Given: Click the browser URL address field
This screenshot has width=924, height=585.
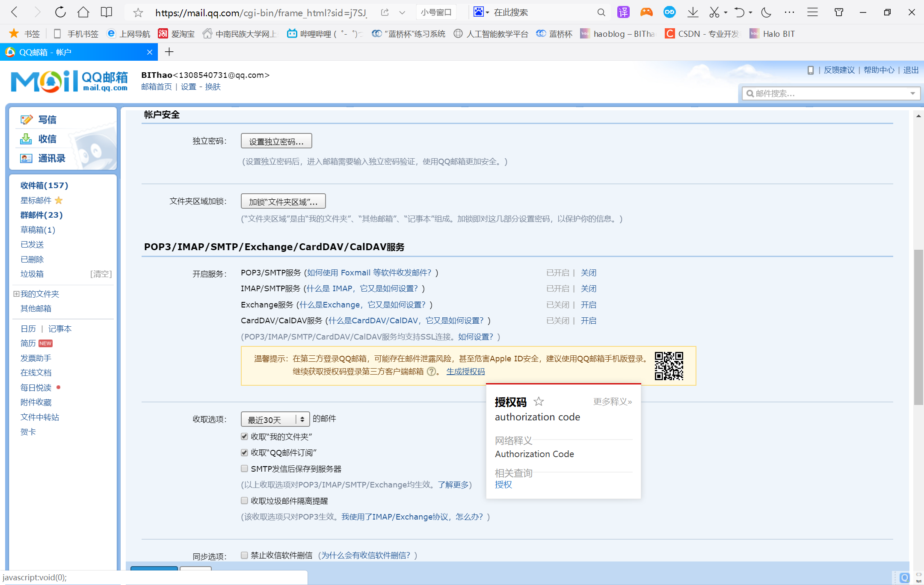Looking at the screenshot, I should click(261, 13).
